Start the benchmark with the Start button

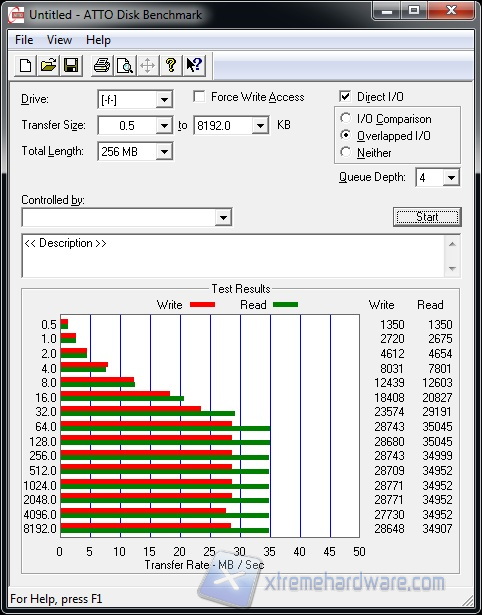(x=427, y=217)
